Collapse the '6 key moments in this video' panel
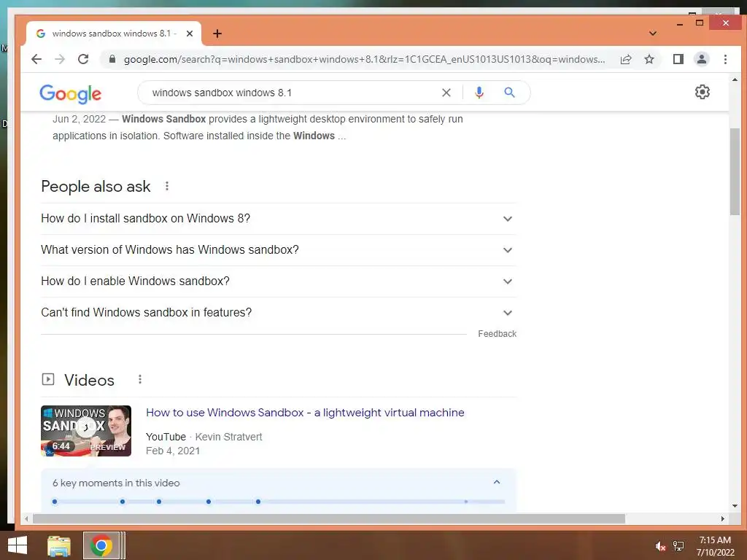This screenshot has height=560, width=747. (497, 483)
